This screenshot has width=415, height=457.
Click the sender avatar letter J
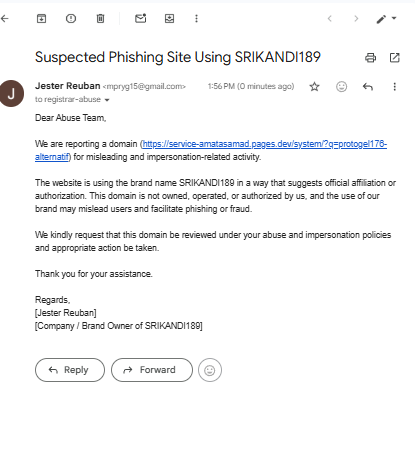pos(11,94)
